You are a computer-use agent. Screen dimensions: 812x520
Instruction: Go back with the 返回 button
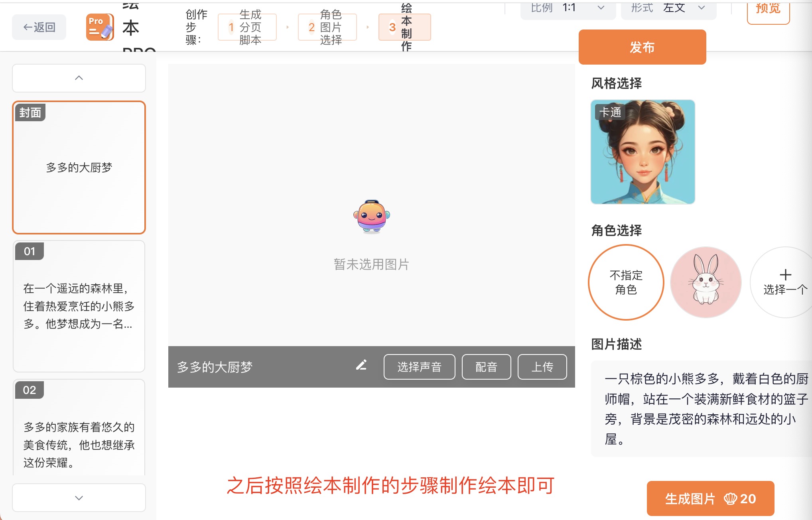[39, 27]
